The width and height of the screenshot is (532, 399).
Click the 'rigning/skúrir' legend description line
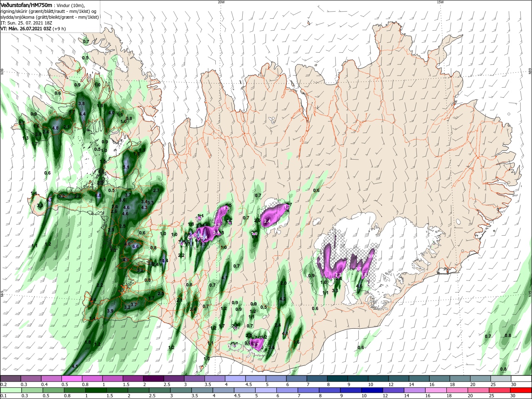pos(49,11)
